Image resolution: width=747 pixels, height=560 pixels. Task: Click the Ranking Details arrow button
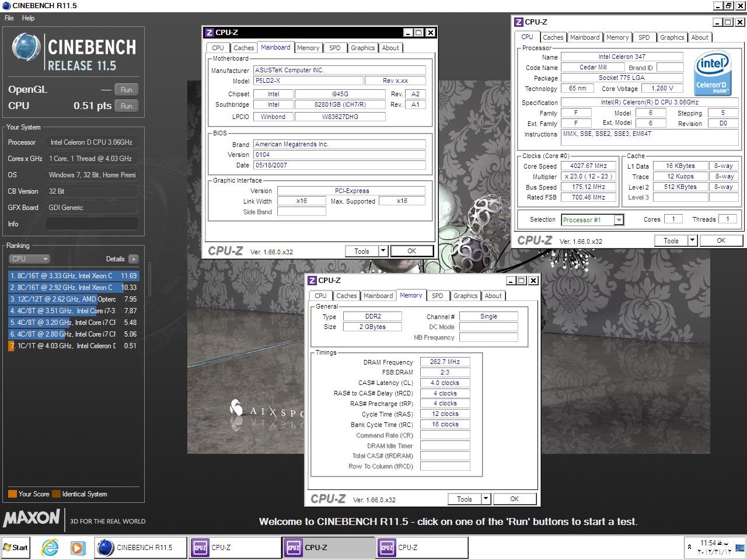[x=134, y=259]
